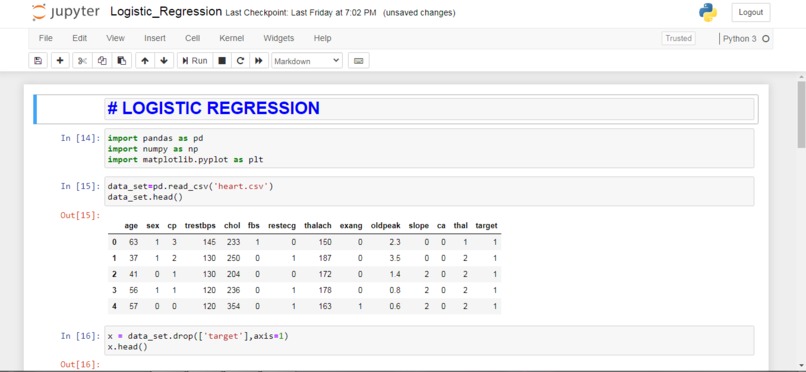Screen dimensions: 806x372
Task: Cut selected cells with scissors icon
Action: [82, 61]
